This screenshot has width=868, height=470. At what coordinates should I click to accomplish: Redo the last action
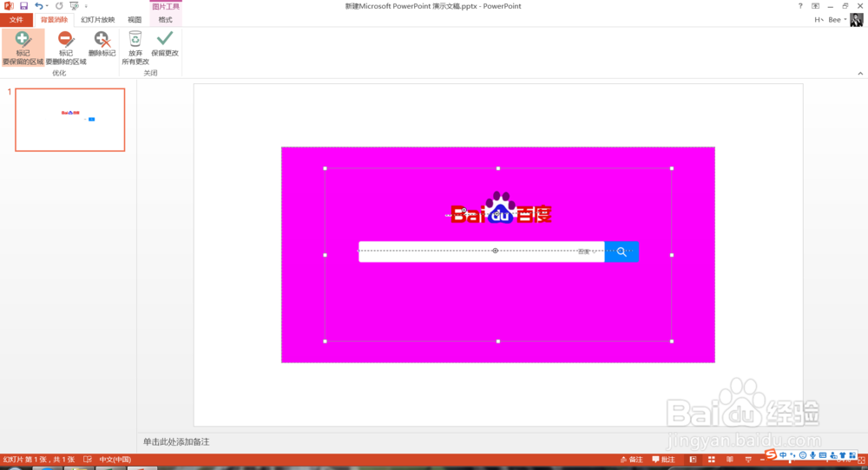[x=59, y=5]
